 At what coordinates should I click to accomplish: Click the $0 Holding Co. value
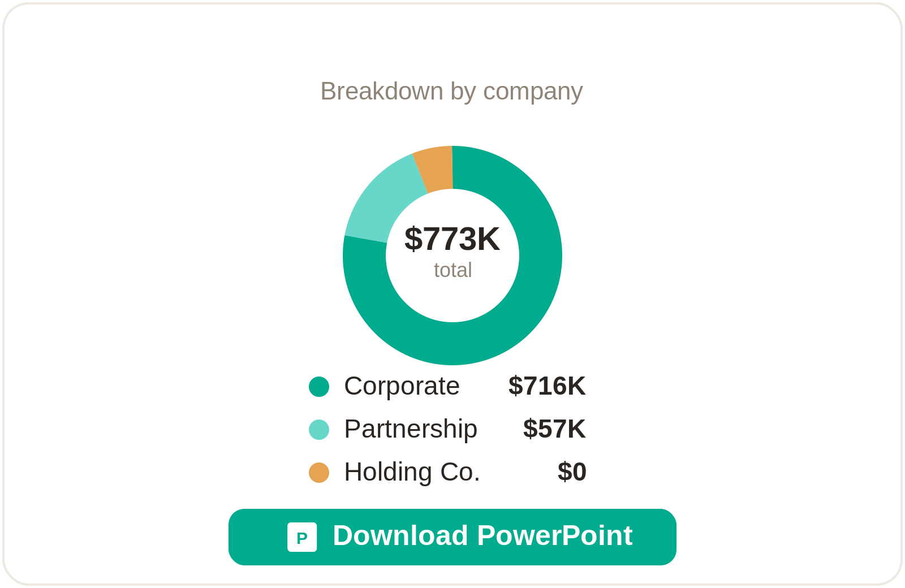tap(572, 472)
